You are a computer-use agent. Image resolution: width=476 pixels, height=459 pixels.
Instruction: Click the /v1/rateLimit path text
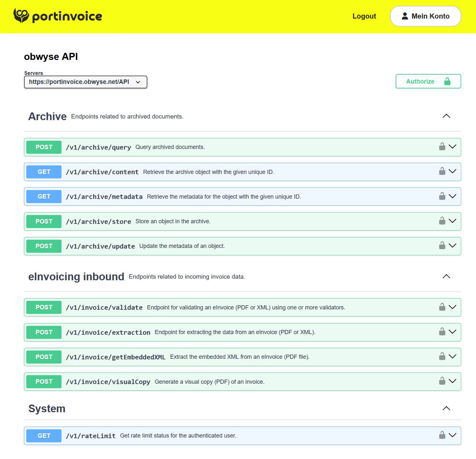(91, 436)
